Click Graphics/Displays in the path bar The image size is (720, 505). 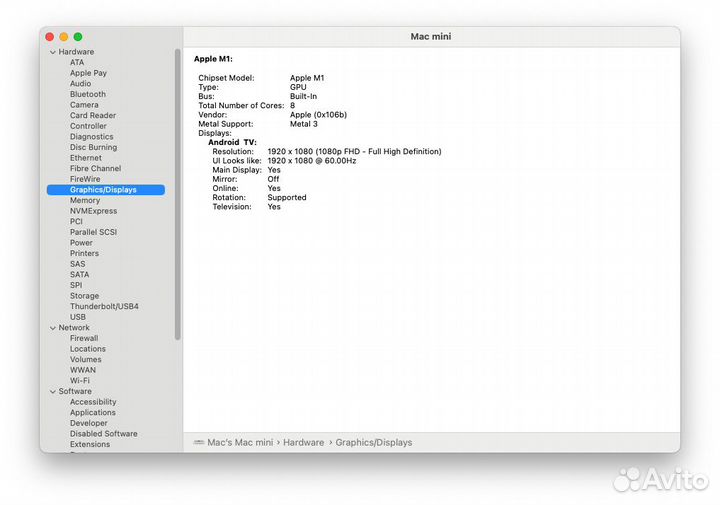click(x=374, y=443)
